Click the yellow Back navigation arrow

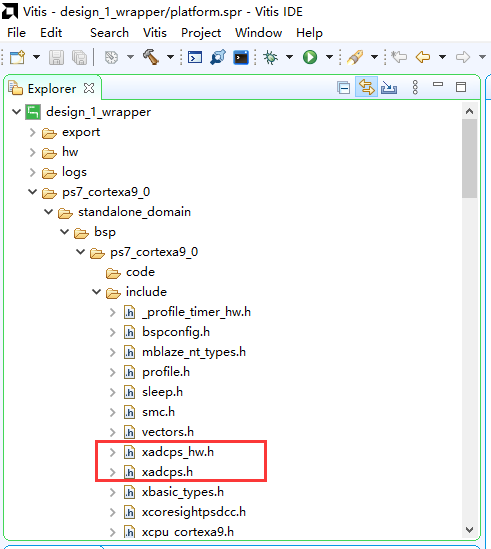pyautogui.click(x=423, y=57)
